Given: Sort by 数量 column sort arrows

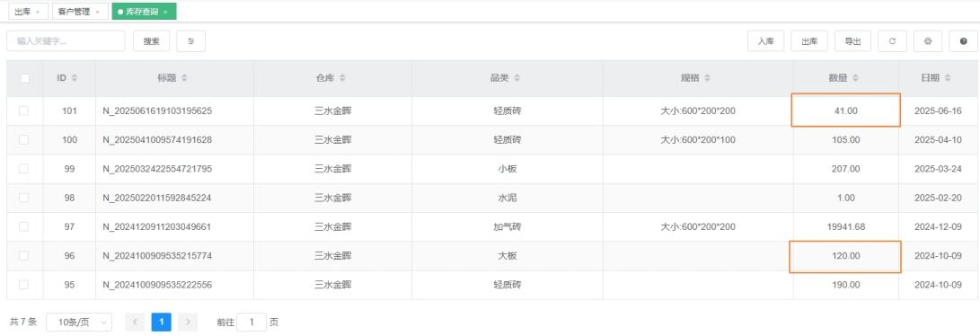Looking at the screenshot, I should click(855, 78).
